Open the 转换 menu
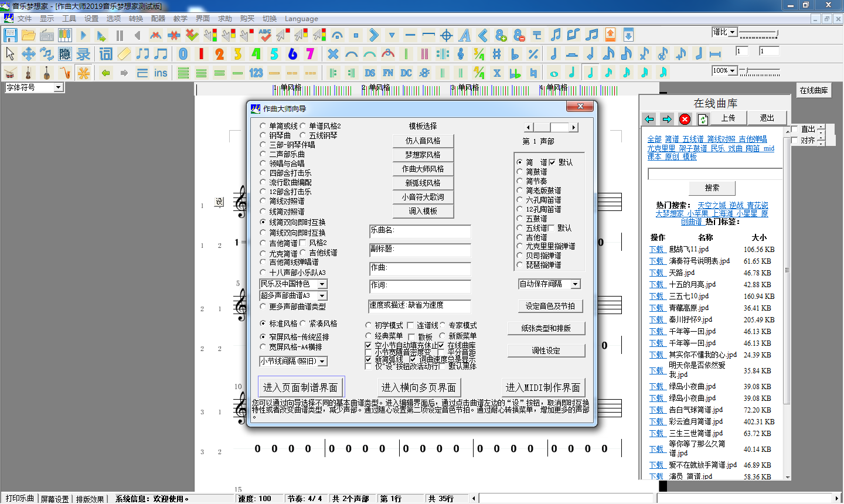 click(136, 19)
